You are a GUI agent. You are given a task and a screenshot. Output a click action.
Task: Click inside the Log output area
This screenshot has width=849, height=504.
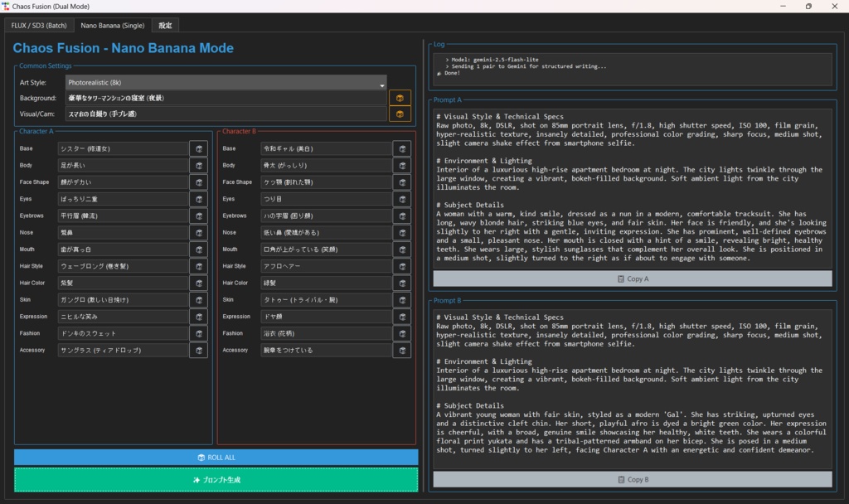[633, 69]
